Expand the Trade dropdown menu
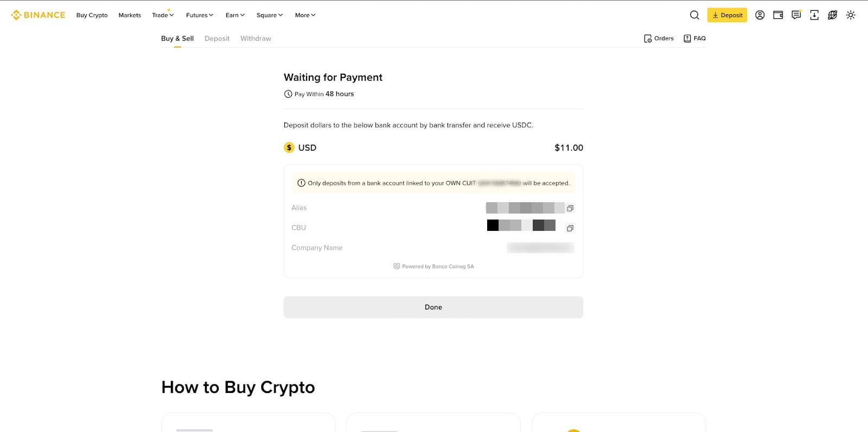Image resolution: width=868 pixels, height=432 pixels. tap(162, 15)
